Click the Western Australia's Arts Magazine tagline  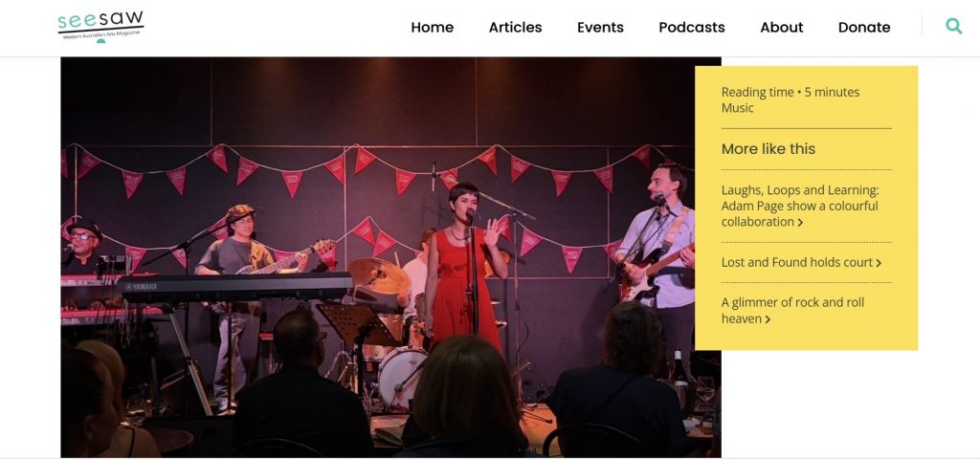[x=101, y=34]
